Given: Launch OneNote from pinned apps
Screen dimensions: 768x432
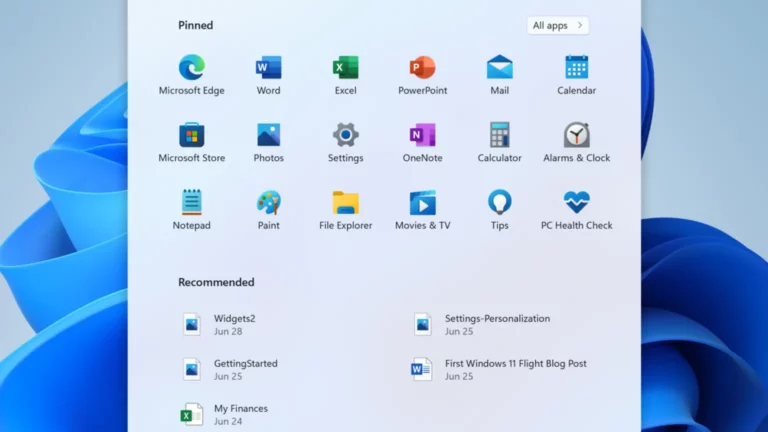Looking at the screenshot, I should pos(422,142).
